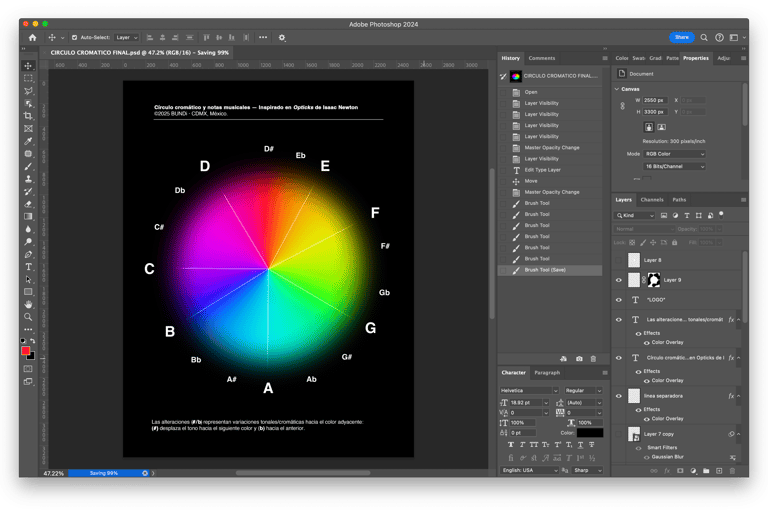Screen dimensions: 768x513
Task: Switch to the Channels tab
Action: click(652, 199)
